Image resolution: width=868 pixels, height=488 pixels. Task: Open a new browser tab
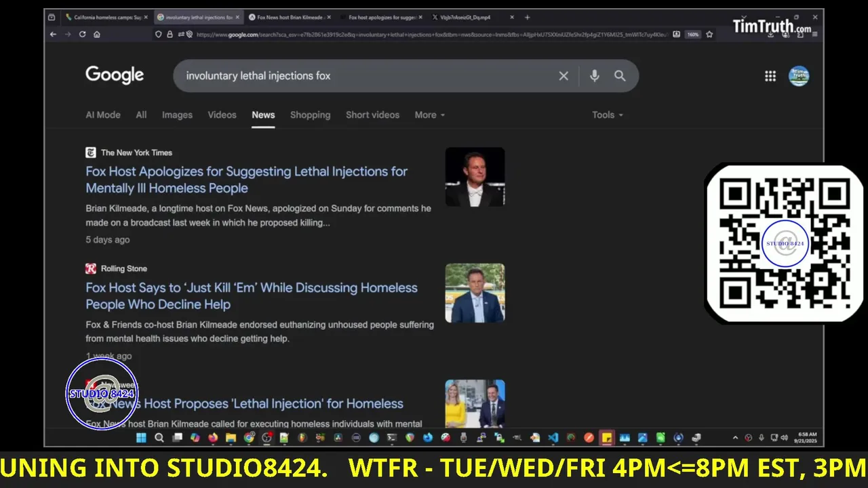pos(527,17)
